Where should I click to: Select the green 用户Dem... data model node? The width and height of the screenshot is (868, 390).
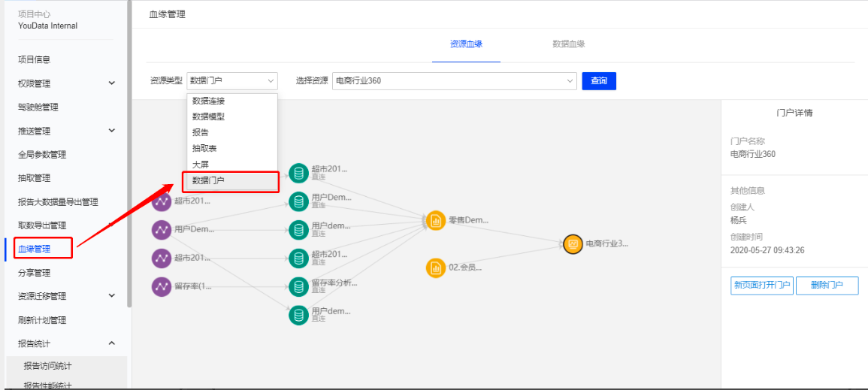coord(298,201)
